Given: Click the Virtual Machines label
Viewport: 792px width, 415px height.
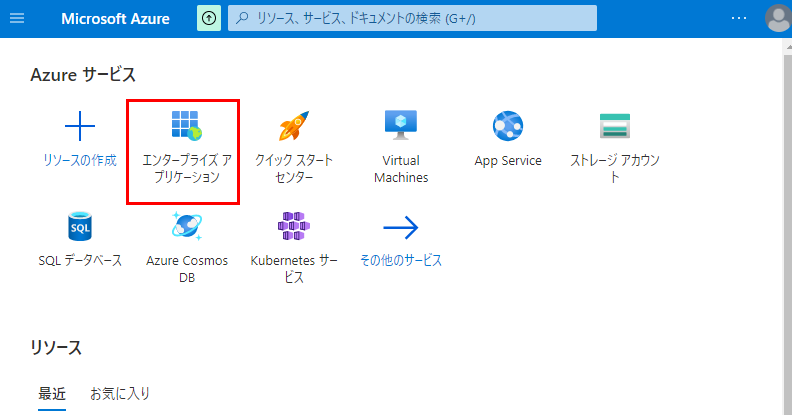Looking at the screenshot, I should coord(401,169).
